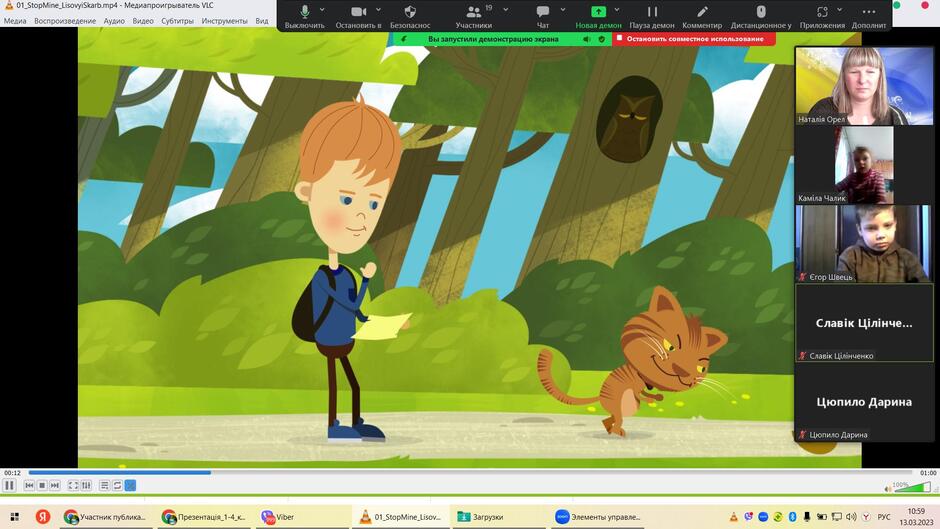
Task: Open Windows Start menu
Action: [15, 516]
